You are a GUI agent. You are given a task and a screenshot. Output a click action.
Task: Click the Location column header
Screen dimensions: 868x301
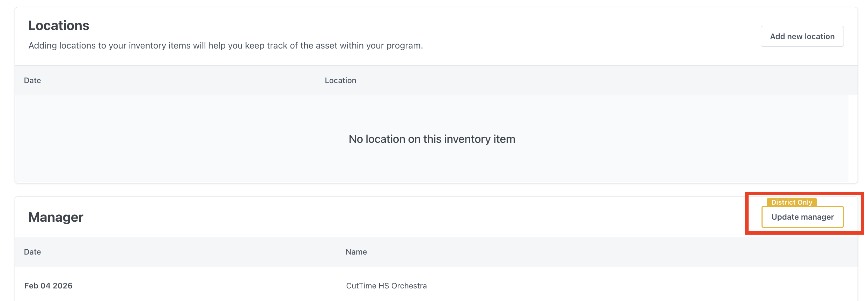(340, 80)
